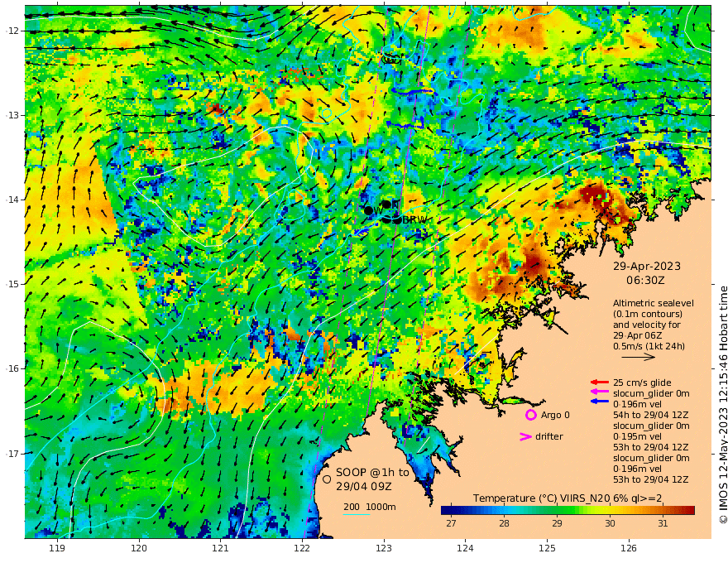Click the cyan depth contour legend line
Image resolution: width=728 pixels, height=563 pixels.
pos(357,514)
